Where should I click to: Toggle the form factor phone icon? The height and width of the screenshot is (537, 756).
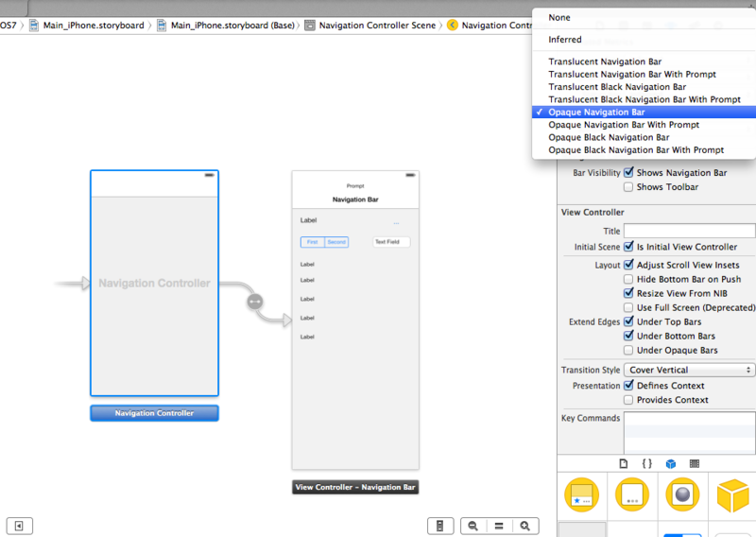click(439, 526)
